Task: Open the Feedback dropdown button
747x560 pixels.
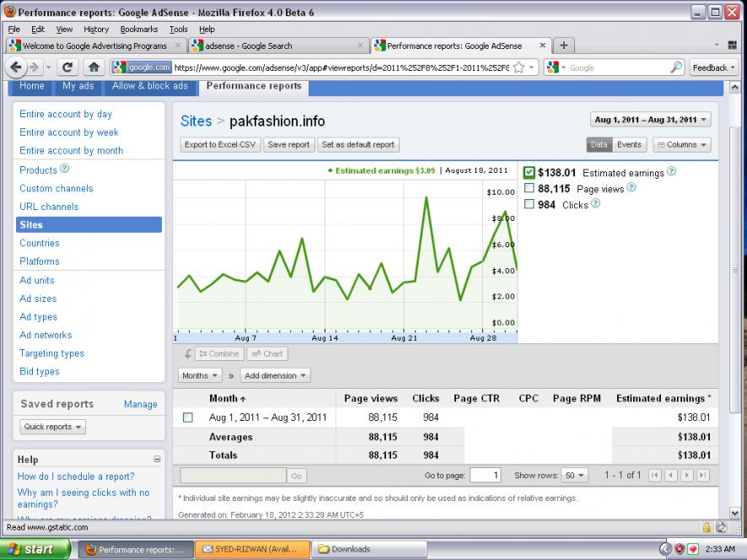Action: tap(713, 67)
